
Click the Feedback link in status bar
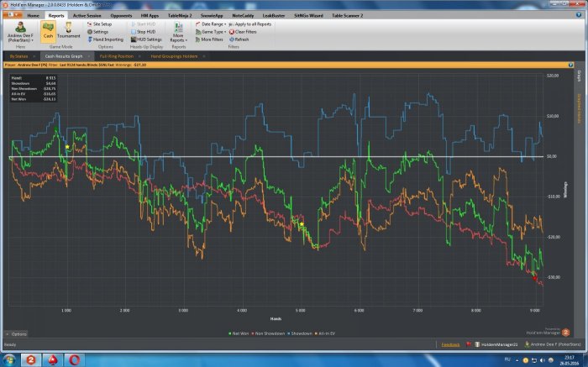(450, 344)
